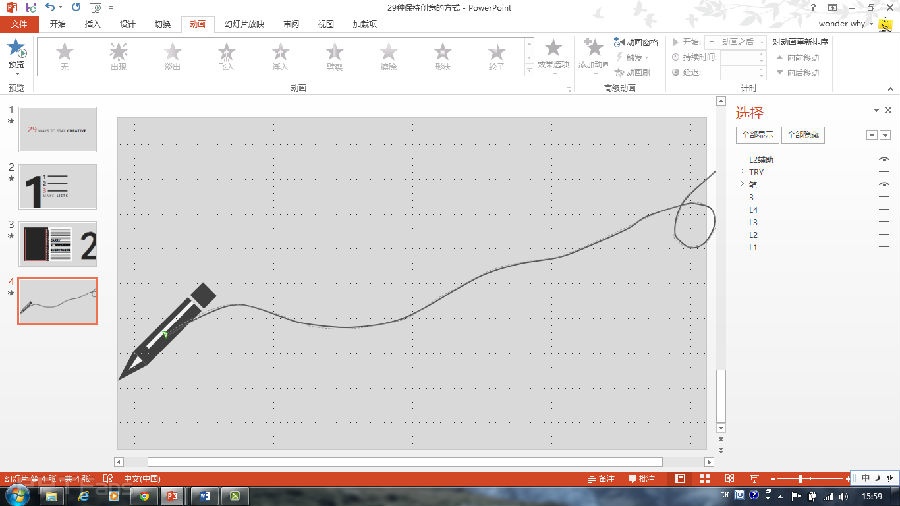This screenshot has height=506, width=900.
Task: Click the Undo arrow icon
Action: [x=50, y=7]
